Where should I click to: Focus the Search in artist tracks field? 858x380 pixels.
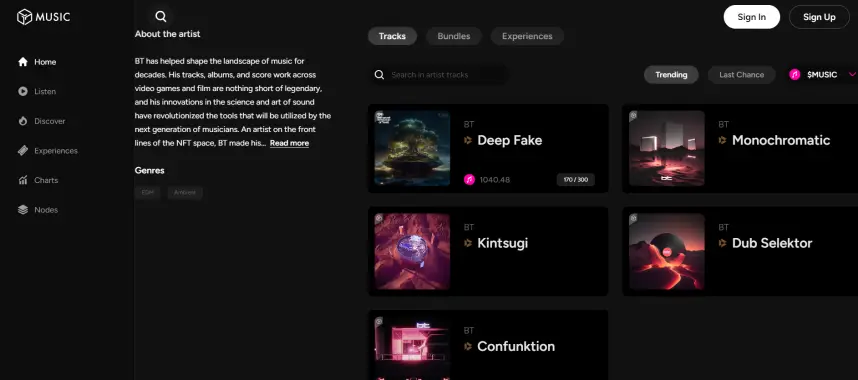(439, 74)
